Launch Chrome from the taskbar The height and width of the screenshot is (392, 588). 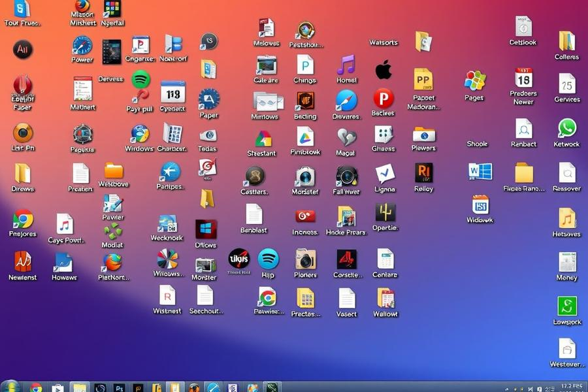[36, 388]
